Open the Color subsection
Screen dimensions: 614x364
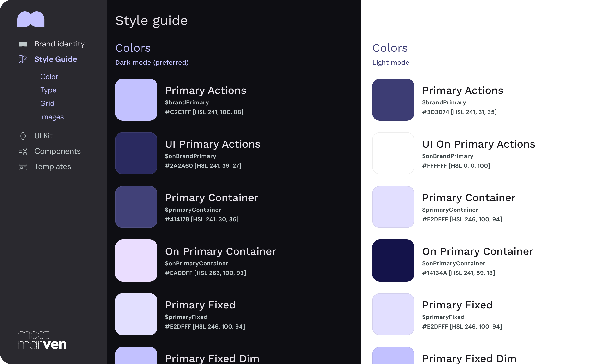(49, 77)
